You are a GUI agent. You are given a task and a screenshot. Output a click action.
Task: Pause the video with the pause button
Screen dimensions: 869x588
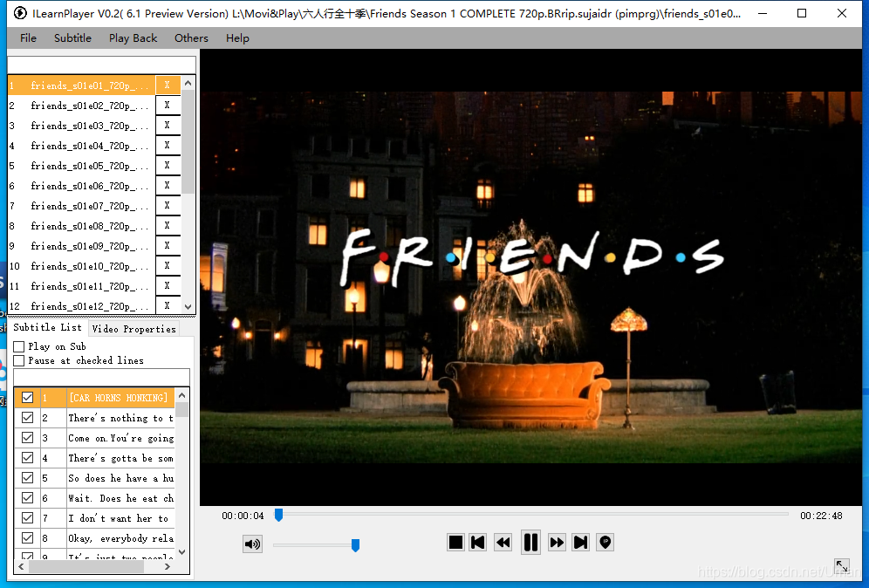pos(530,542)
